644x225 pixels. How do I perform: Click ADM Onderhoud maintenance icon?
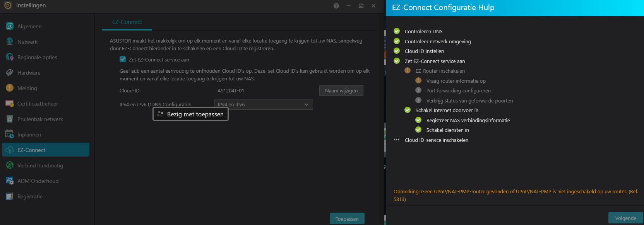(10, 181)
